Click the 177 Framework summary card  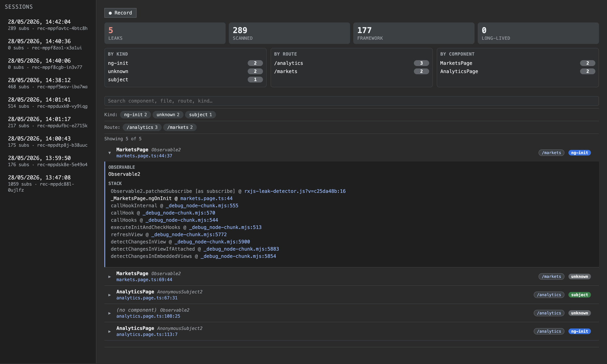click(x=414, y=33)
